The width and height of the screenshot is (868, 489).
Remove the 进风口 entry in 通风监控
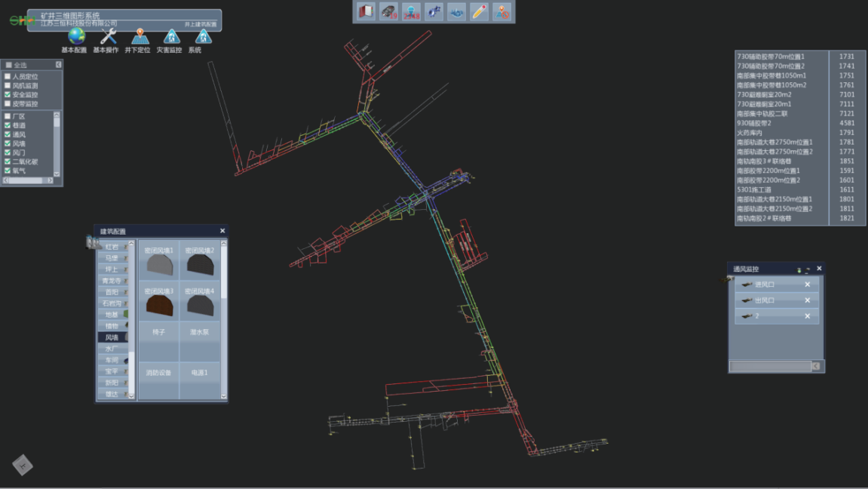(807, 284)
